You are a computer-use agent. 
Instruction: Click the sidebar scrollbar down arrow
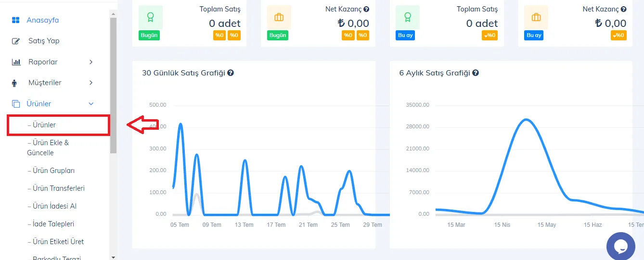coord(114,257)
